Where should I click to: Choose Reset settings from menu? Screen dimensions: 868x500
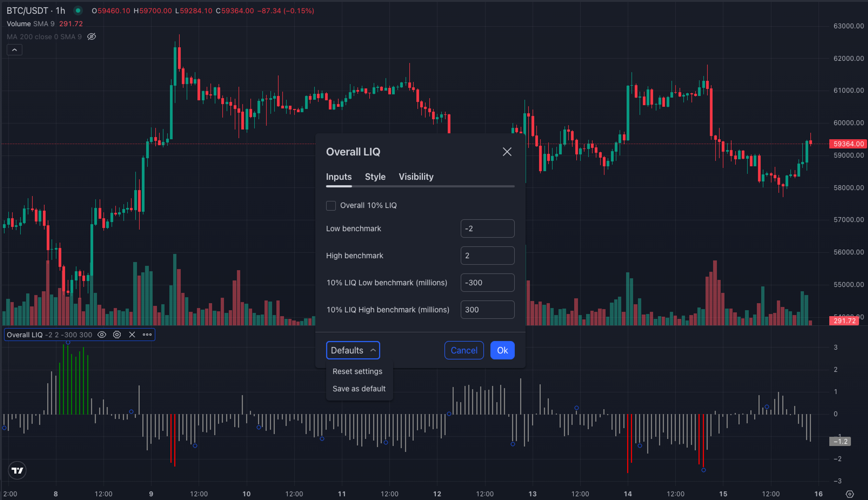pyautogui.click(x=357, y=371)
